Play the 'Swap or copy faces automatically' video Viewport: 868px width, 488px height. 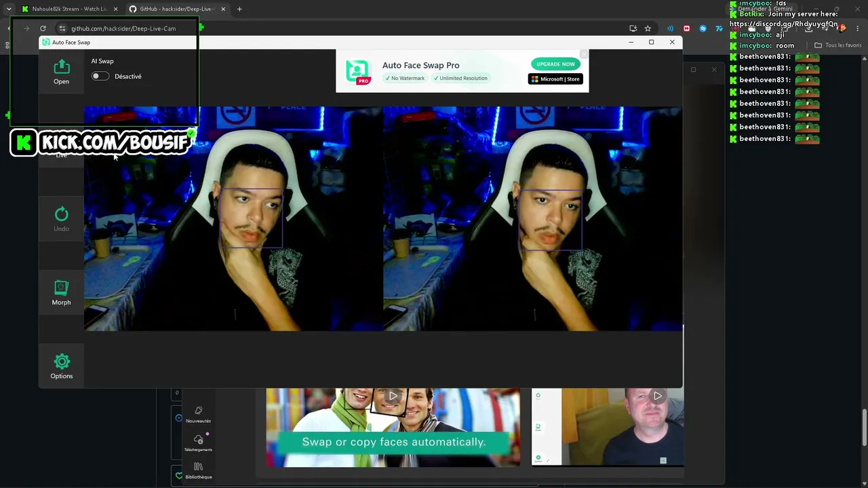coord(393,396)
